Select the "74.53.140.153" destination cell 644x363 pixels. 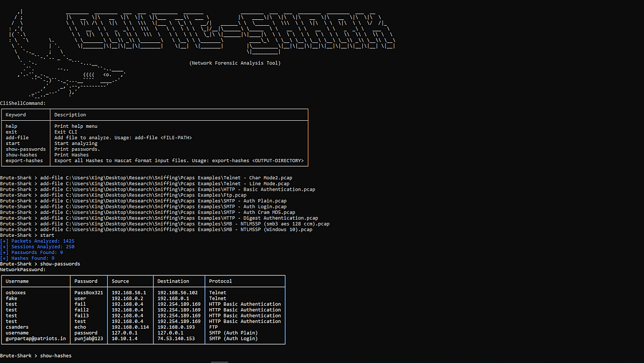[x=176, y=338]
